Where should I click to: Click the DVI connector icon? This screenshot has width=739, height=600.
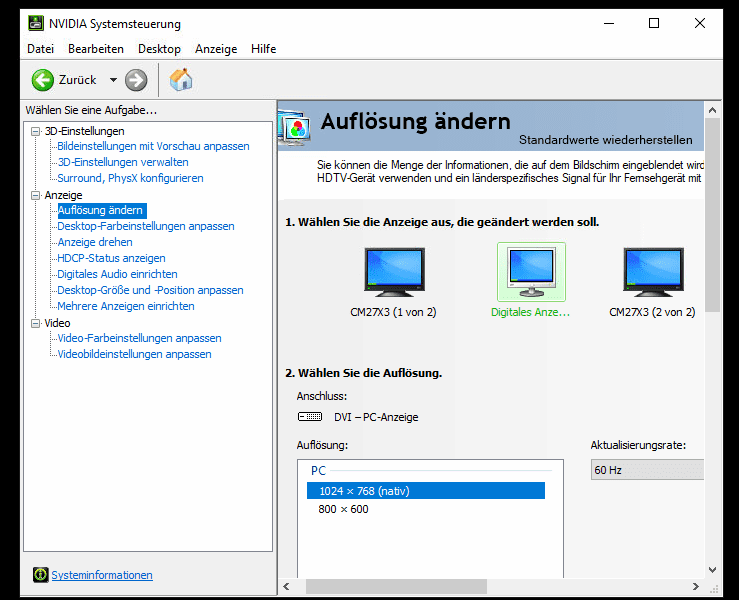310,417
